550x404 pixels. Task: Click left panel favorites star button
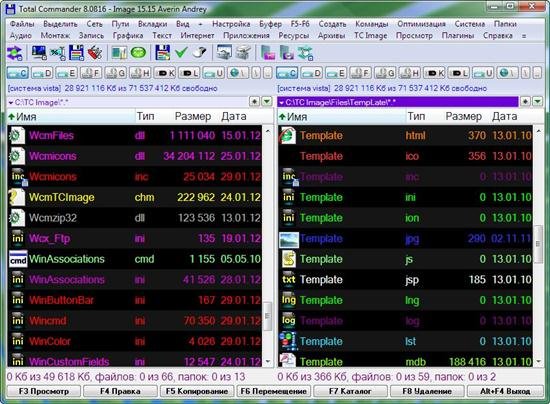(x=255, y=102)
